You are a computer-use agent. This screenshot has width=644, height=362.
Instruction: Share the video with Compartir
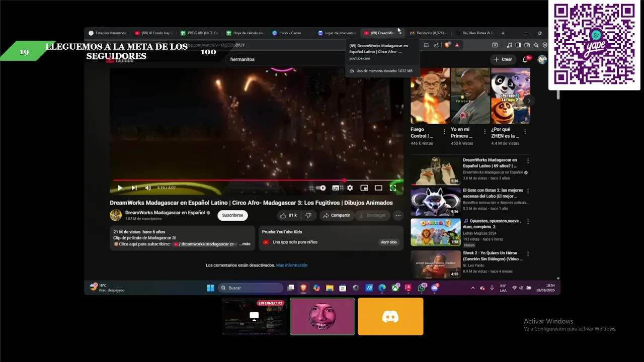click(336, 215)
